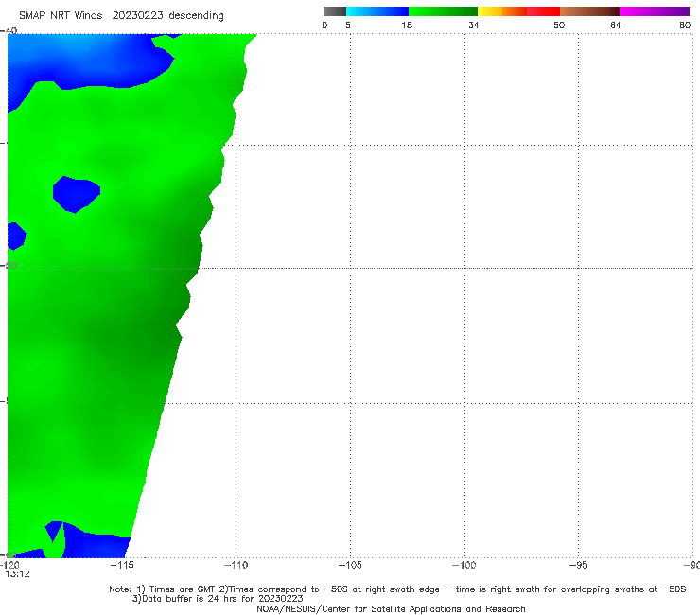Click the swath time label '13:12'

point(17,574)
